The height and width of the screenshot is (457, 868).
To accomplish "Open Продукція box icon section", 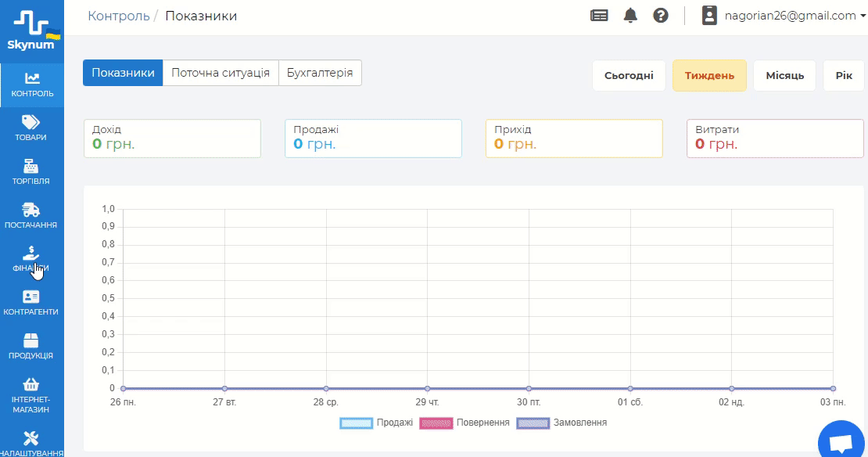I will pos(31,340).
